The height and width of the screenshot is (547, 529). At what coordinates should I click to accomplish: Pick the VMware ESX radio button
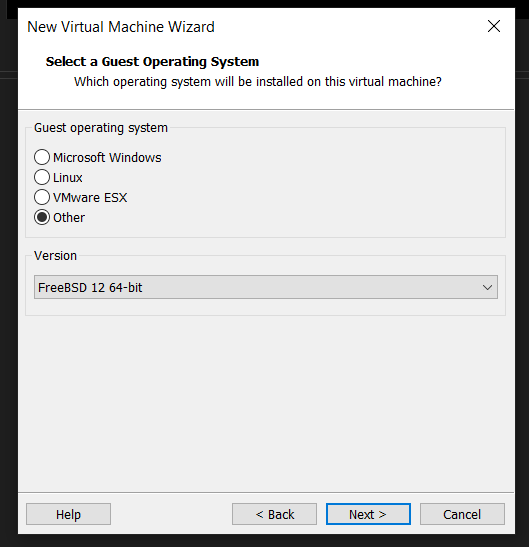tap(42, 197)
